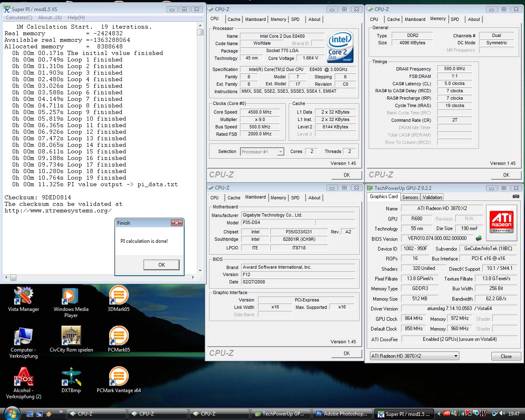Viewport: 525px width, 420px height.
Task: Click OK in the Finish dialog
Action: 162,265
